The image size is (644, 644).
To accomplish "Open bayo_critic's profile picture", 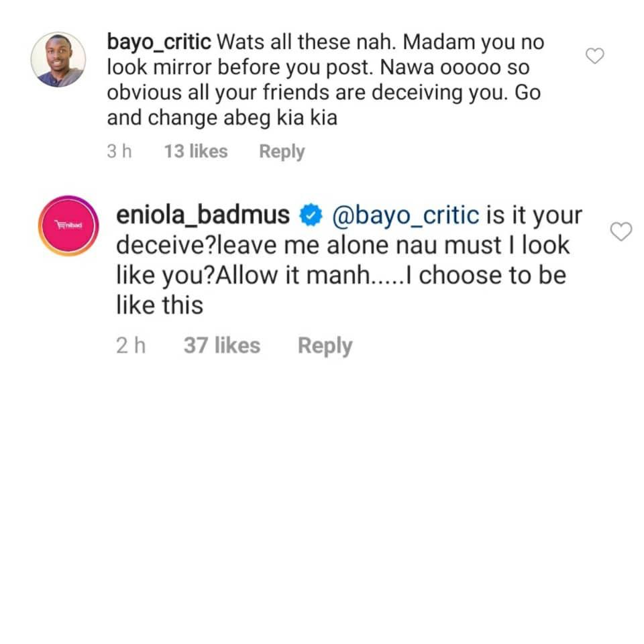I will click(x=58, y=60).
